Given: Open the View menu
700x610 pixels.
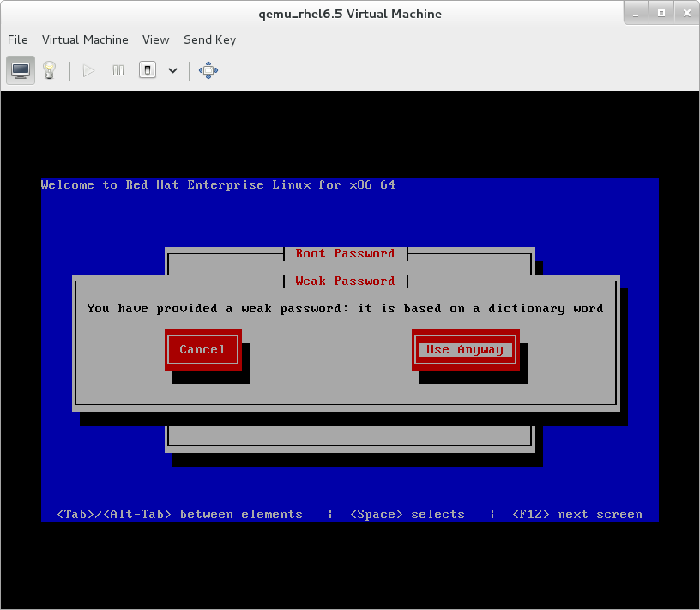Looking at the screenshot, I should point(156,39).
